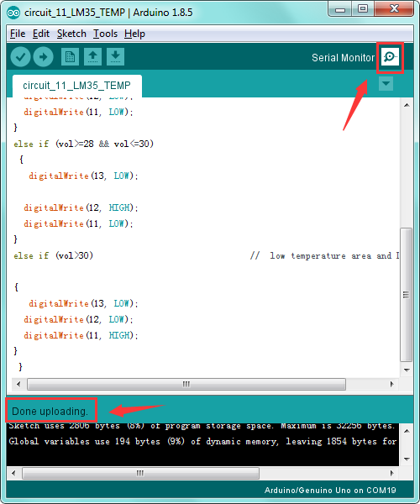Minimize the Arduino window
This screenshot has height=504, width=420.
point(340,9)
